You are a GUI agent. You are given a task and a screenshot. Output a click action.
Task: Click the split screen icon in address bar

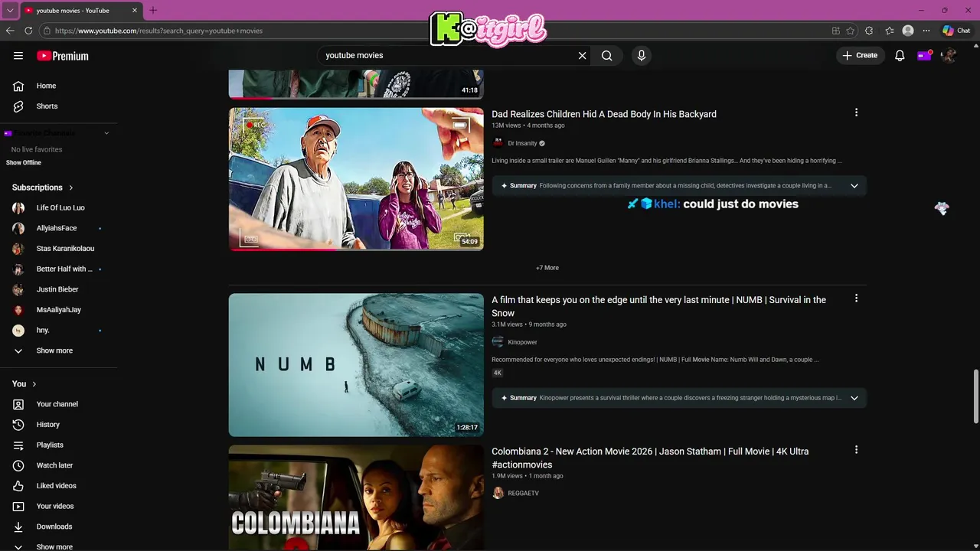[x=836, y=31]
